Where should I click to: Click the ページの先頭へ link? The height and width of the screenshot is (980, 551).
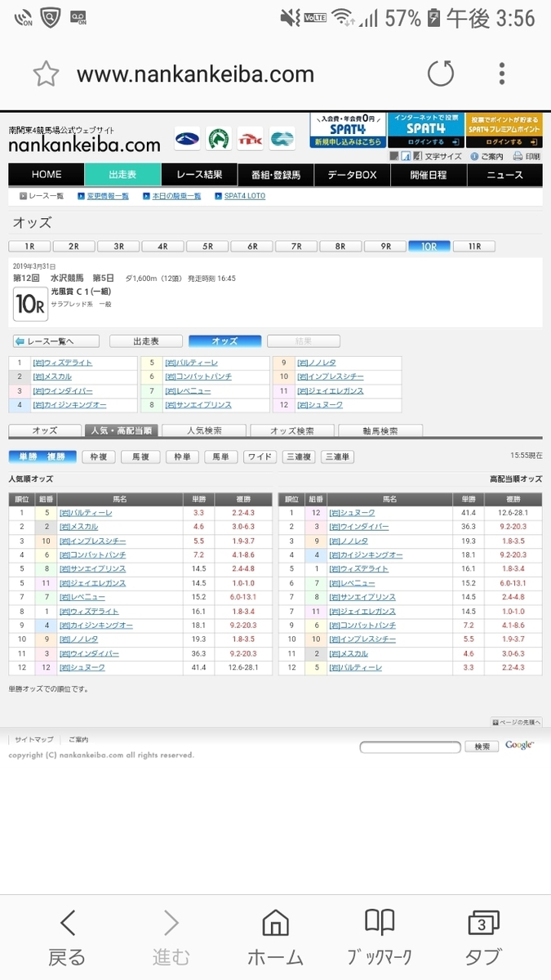(516, 722)
